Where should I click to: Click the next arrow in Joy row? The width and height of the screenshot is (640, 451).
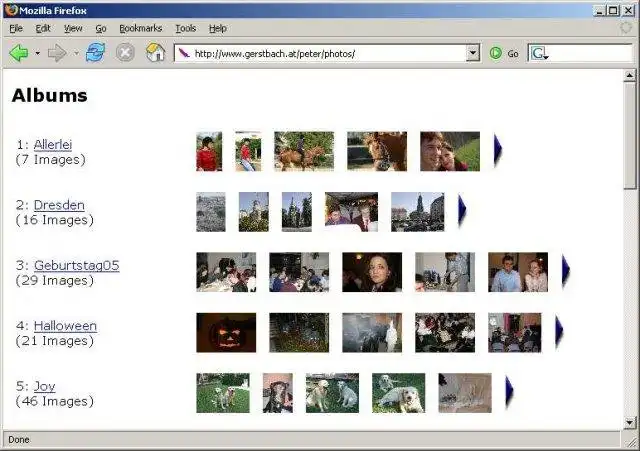509,392
